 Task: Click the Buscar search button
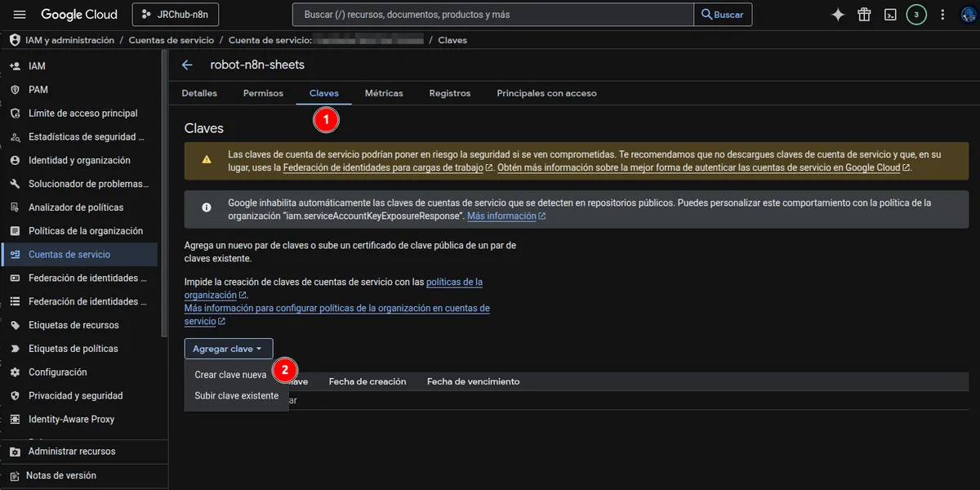pos(723,15)
